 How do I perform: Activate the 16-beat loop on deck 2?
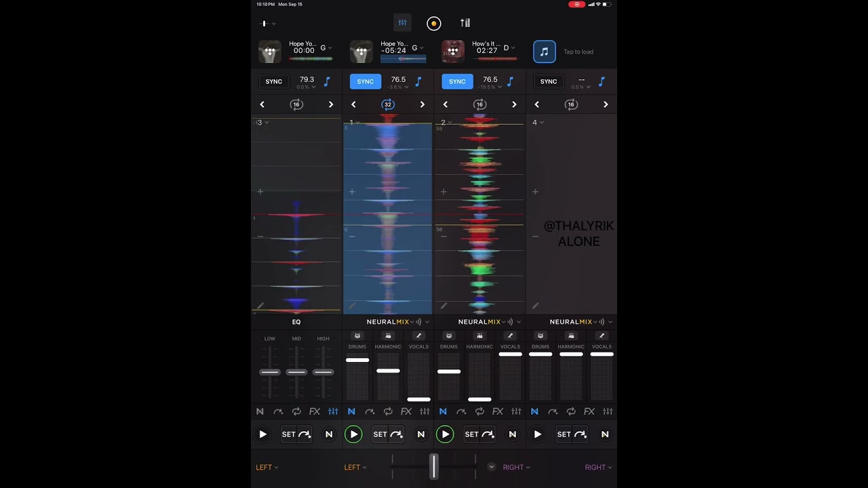tap(479, 104)
